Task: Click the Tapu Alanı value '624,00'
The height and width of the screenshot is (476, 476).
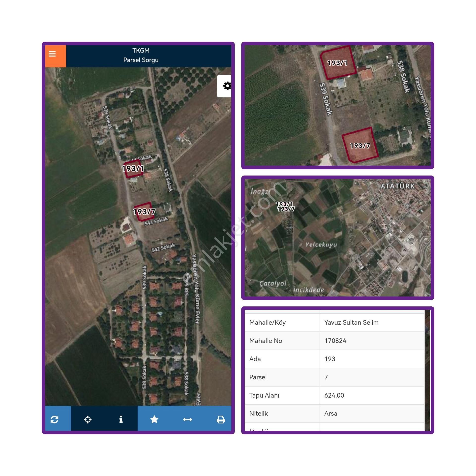Action: (334, 395)
